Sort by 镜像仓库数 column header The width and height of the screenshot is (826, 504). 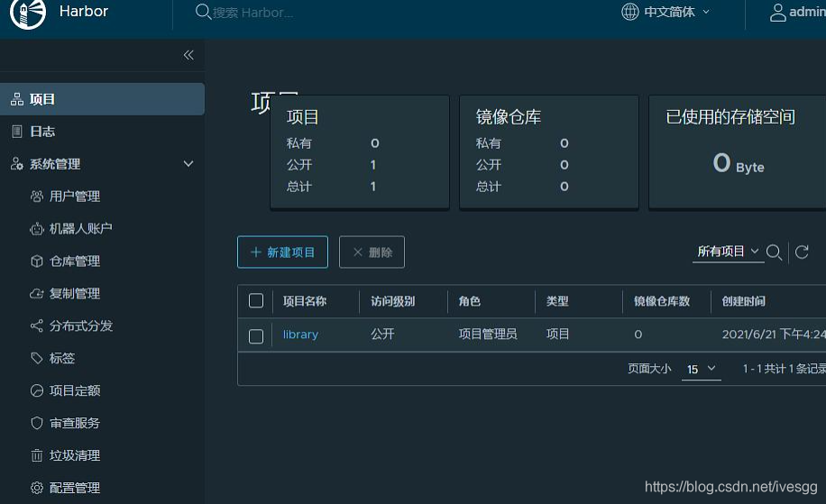click(662, 301)
